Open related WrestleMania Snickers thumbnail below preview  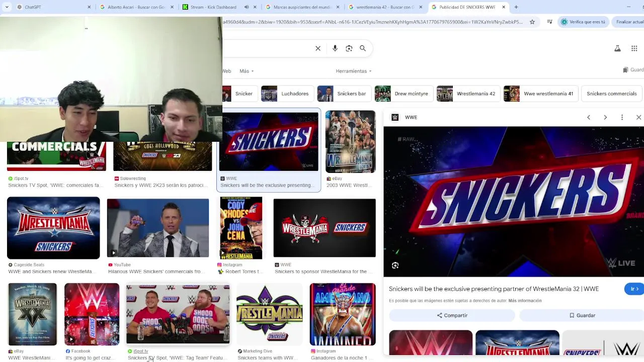pyautogui.click(x=517, y=343)
